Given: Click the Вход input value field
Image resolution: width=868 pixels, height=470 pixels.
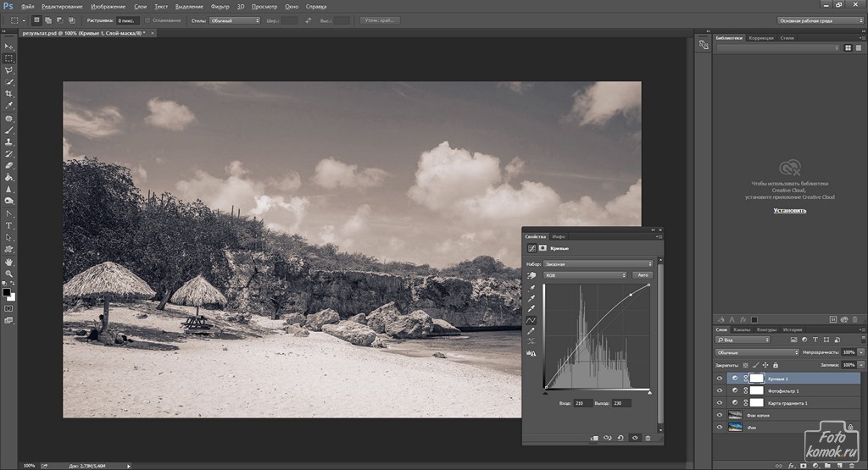Looking at the screenshot, I should tap(584, 403).
